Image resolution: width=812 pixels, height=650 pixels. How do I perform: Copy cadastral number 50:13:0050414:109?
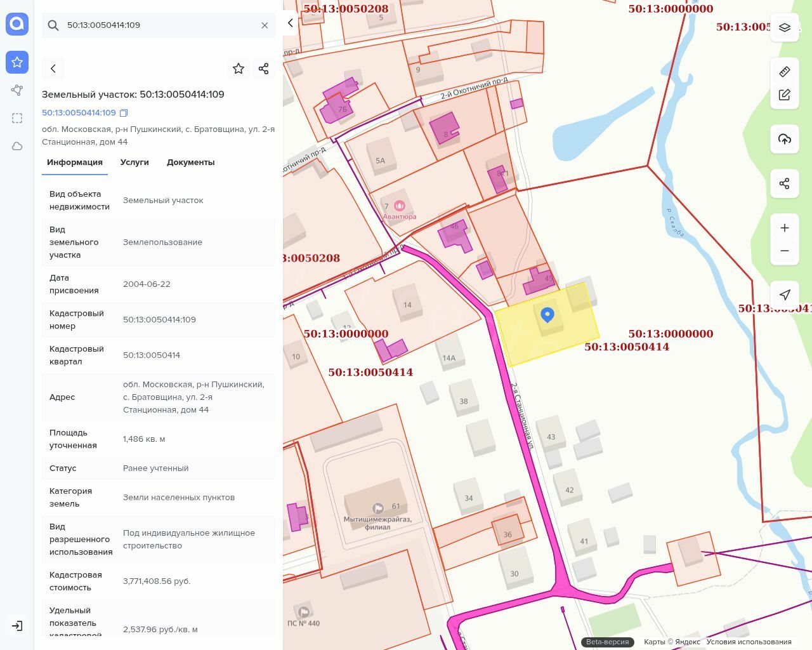(124, 113)
